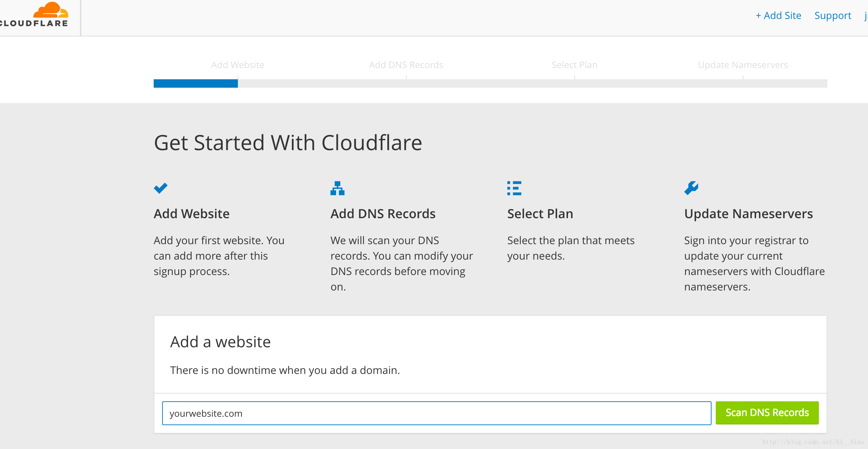Click the Select Plan column heading

(x=540, y=214)
